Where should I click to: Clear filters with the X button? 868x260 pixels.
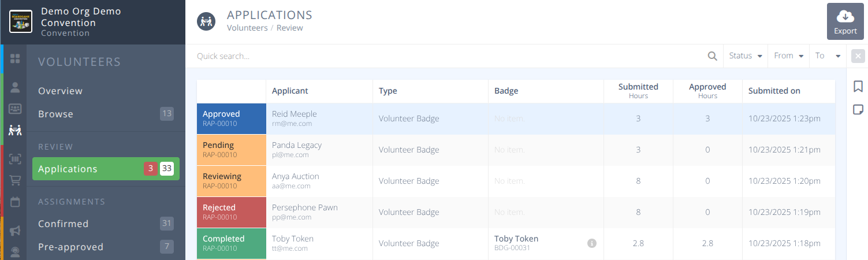pyautogui.click(x=858, y=56)
